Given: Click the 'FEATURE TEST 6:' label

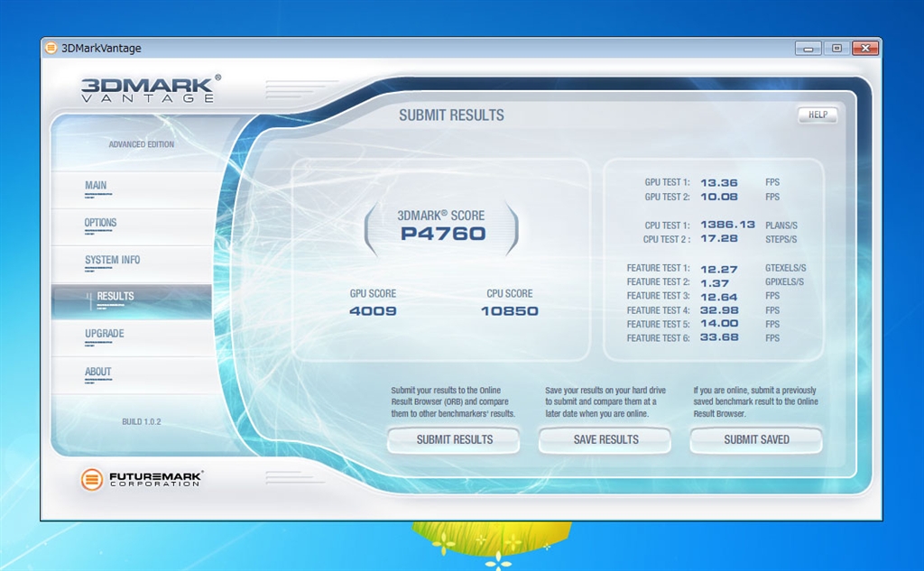Looking at the screenshot, I should point(658,338).
